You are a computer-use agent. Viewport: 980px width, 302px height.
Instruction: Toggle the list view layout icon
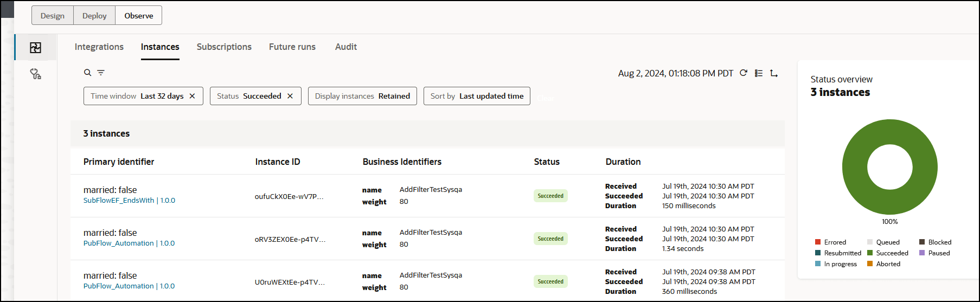(x=759, y=73)
